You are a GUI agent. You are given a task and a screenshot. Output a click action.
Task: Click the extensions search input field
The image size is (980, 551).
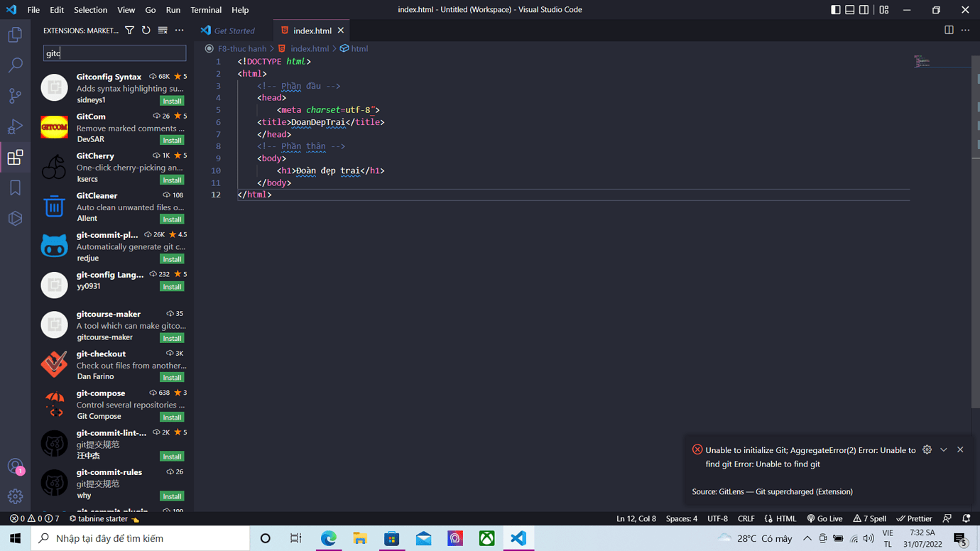[x=114, y=53]
